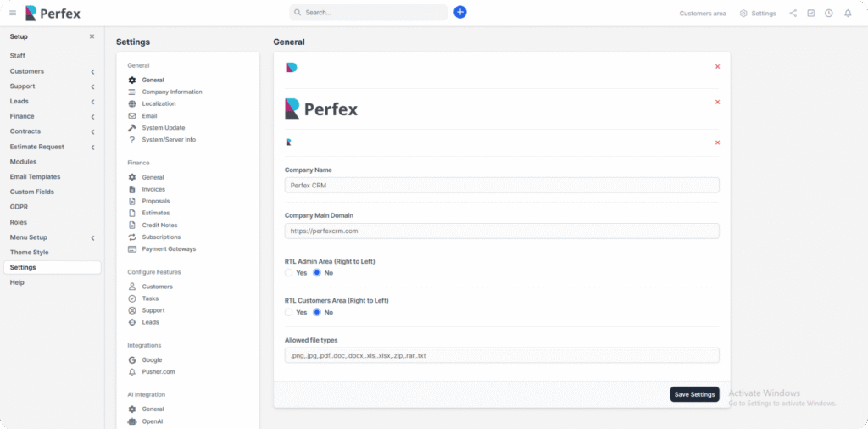Image resolution: width=868 pixels, height=429 pixels.
Task: Close the Setup sidebar with X
Action: (x=92, y=36)
